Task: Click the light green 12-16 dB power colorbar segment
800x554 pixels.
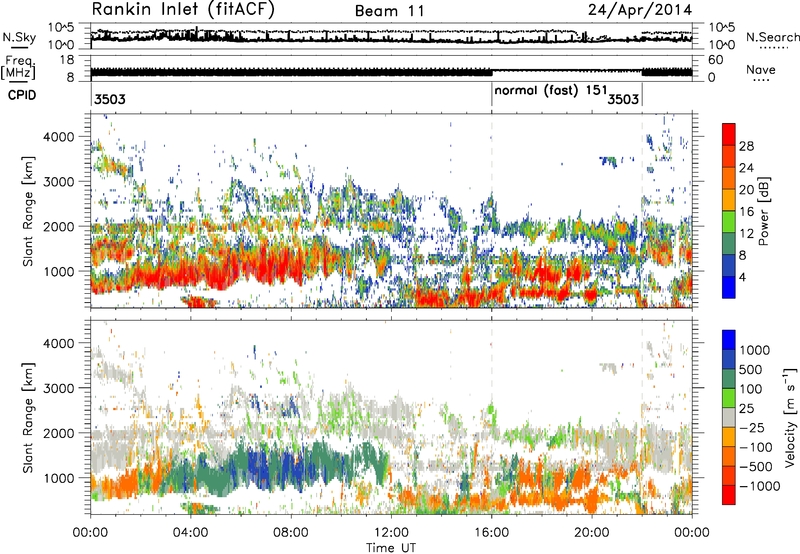Action: 729,222
